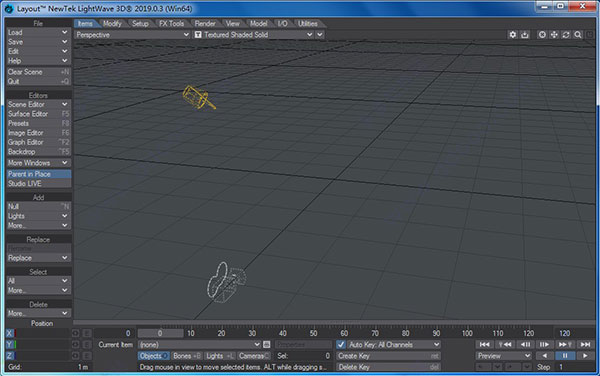This screenshot has height=376, width=600.
Task: Expand the Scene Editor dropdown
Action: pos(38,104)
